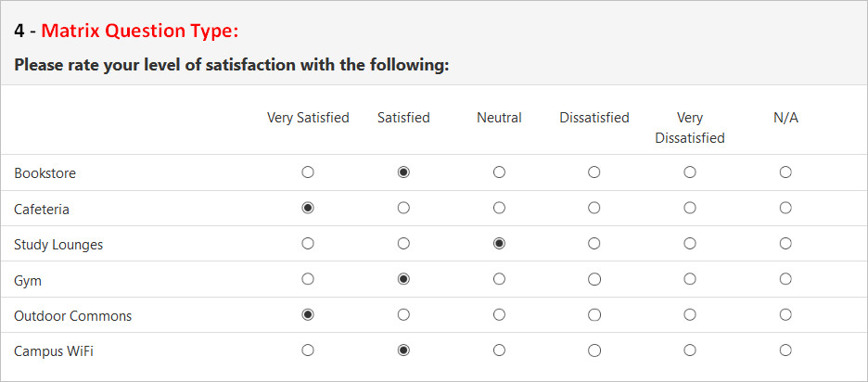Mark Study Lounges as N/A

[x=785, y=244]
